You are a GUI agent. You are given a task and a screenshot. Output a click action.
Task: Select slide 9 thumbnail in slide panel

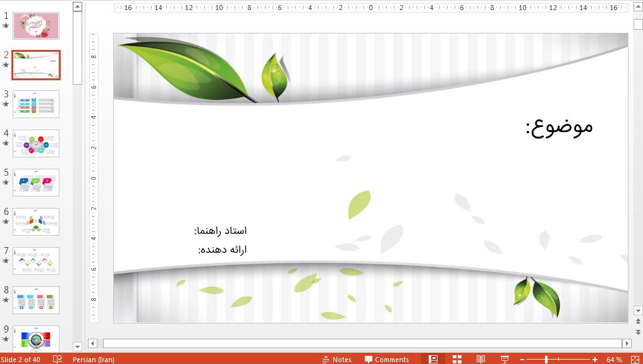coord(36,337)
